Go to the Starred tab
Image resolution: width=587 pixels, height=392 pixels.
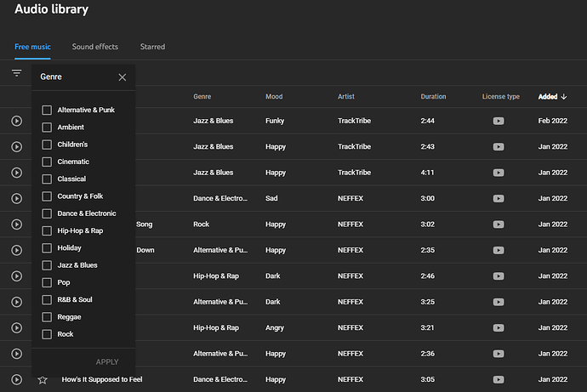click(152, 47)
